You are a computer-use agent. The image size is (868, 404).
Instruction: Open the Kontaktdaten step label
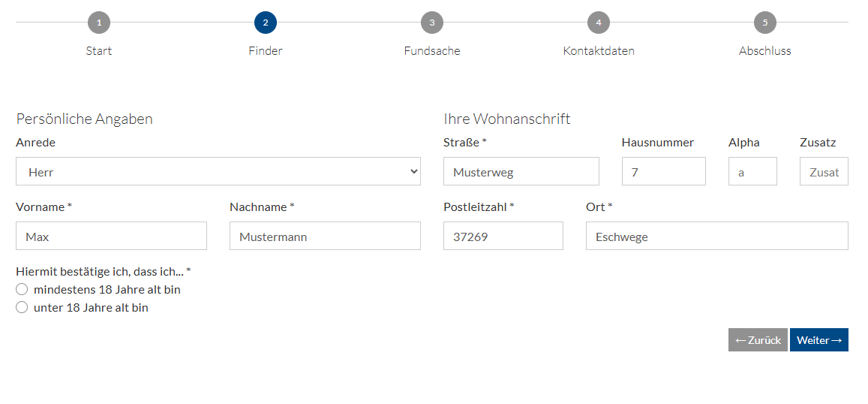coord(599,51)
